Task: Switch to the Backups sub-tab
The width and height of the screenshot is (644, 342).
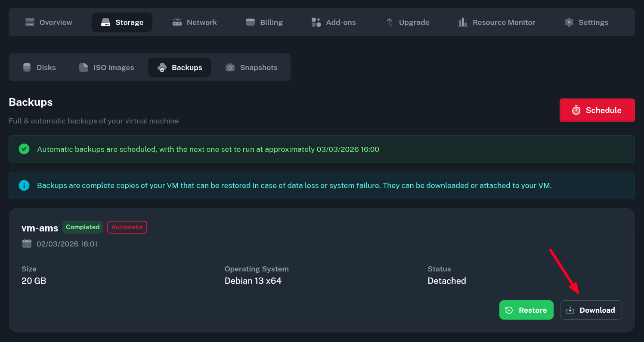Action: [x=180, y=68]
